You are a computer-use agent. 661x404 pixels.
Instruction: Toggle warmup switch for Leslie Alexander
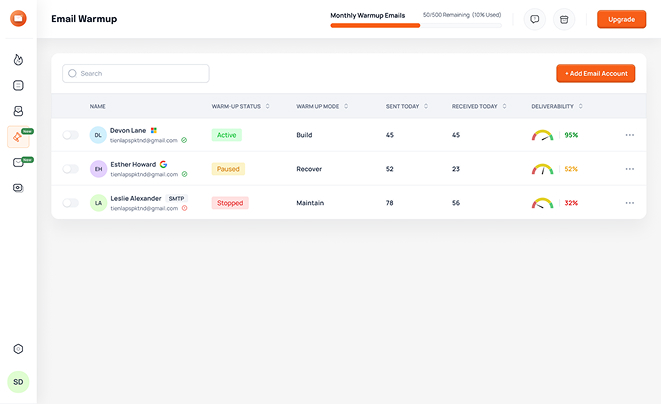(x=70, y=203)
